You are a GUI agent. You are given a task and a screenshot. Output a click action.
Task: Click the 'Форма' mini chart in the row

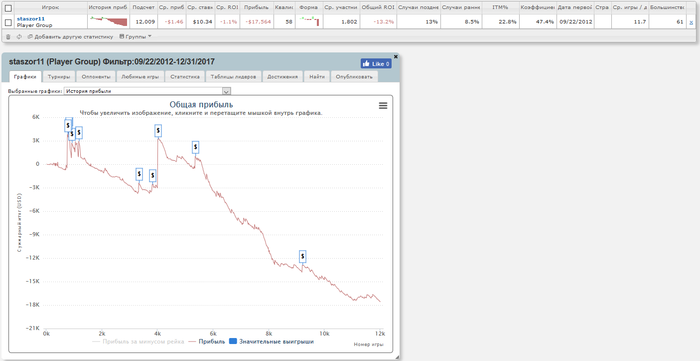click(x=309, y=21)
